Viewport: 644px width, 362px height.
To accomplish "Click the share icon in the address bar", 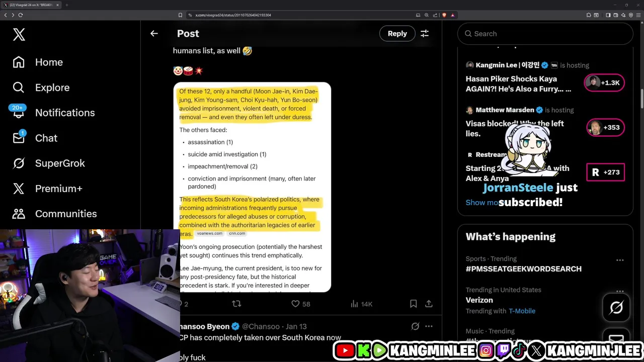I will (x=435, y=15).
